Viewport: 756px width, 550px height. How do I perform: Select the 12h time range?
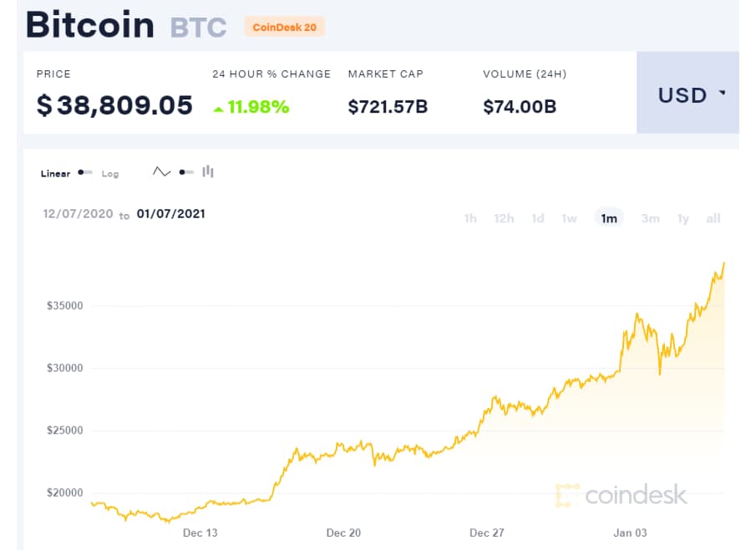coord(504,218)
